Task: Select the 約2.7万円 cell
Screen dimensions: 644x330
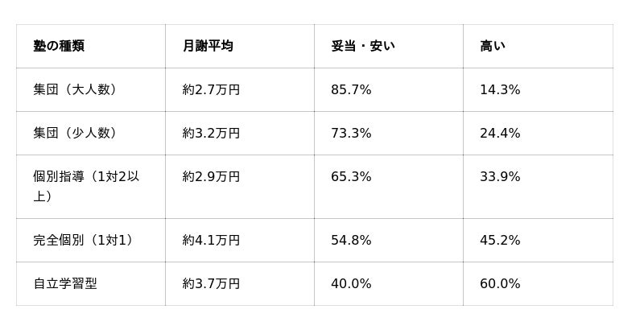Action: (211, 89)
